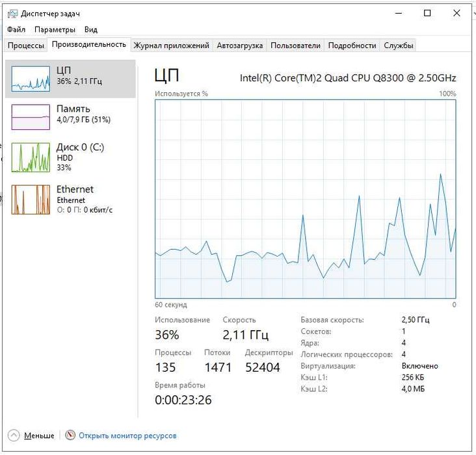Click the Кэш L1 value 256 КБ
This screenshot has height=455, width=476.
(412, 377)
